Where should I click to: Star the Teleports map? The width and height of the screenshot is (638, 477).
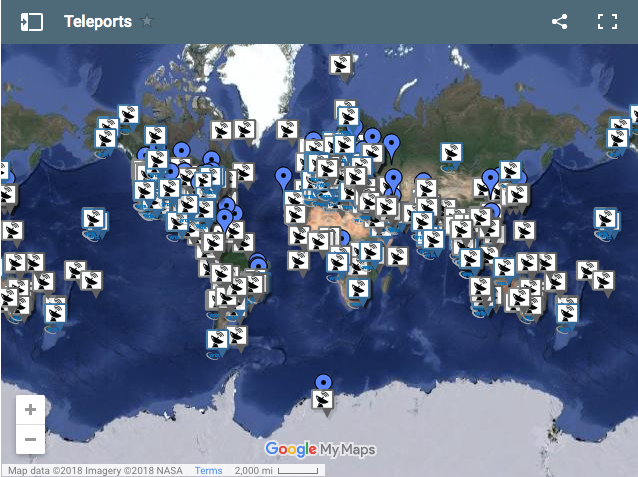pos(147,21)
